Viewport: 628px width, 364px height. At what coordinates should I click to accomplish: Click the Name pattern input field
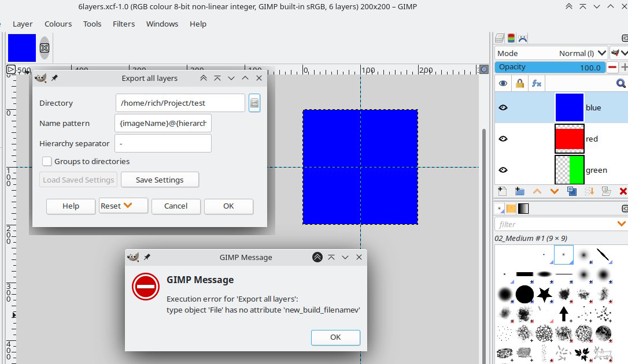click(163, 123)
